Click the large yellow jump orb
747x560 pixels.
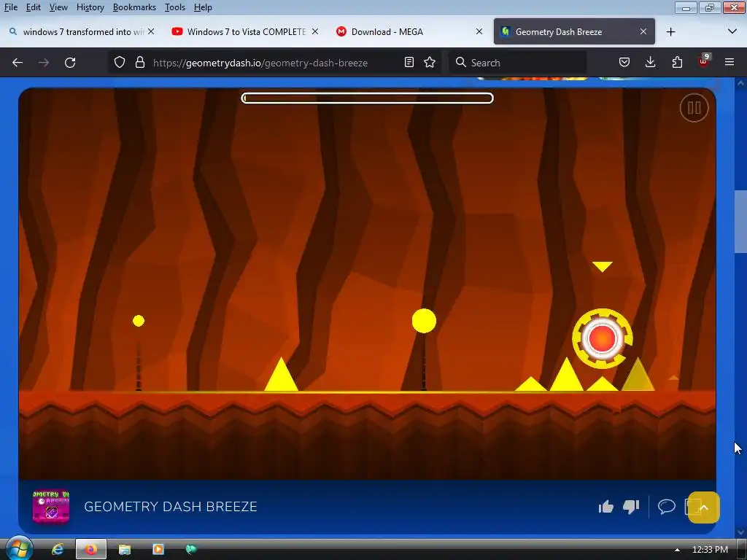click(424, 321)
